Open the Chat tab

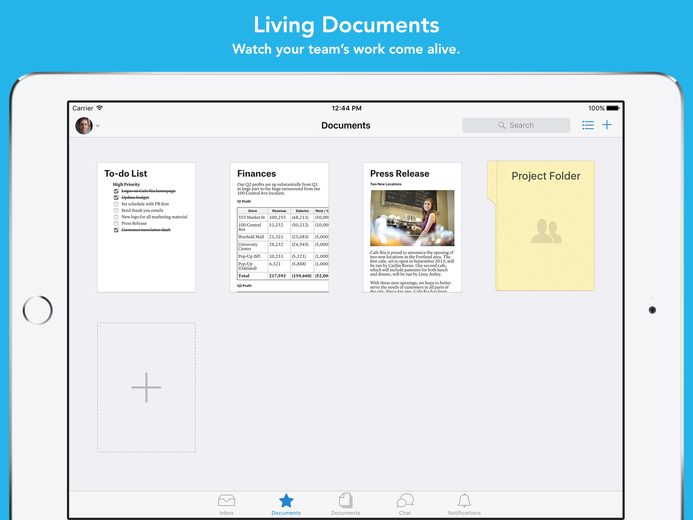(405, 505)
